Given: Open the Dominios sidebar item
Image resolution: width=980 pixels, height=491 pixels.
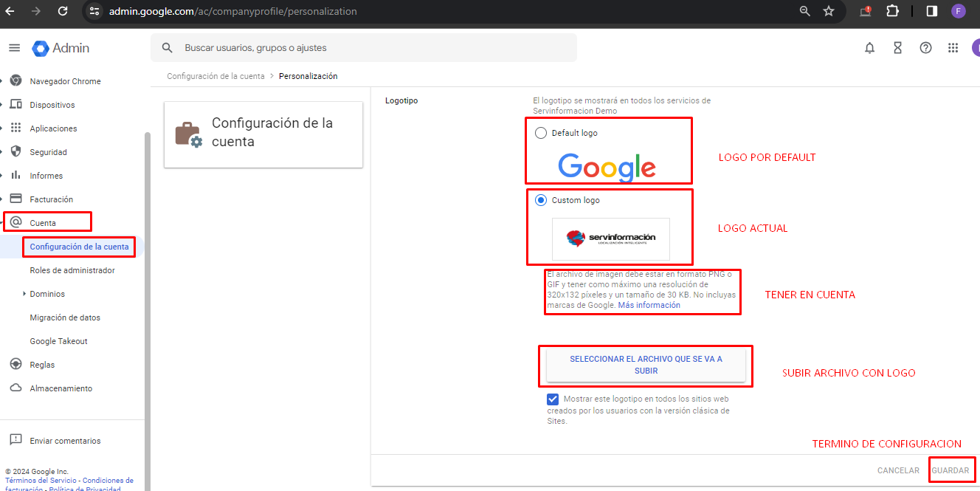Looking at the screenshot, I should 47,294.
